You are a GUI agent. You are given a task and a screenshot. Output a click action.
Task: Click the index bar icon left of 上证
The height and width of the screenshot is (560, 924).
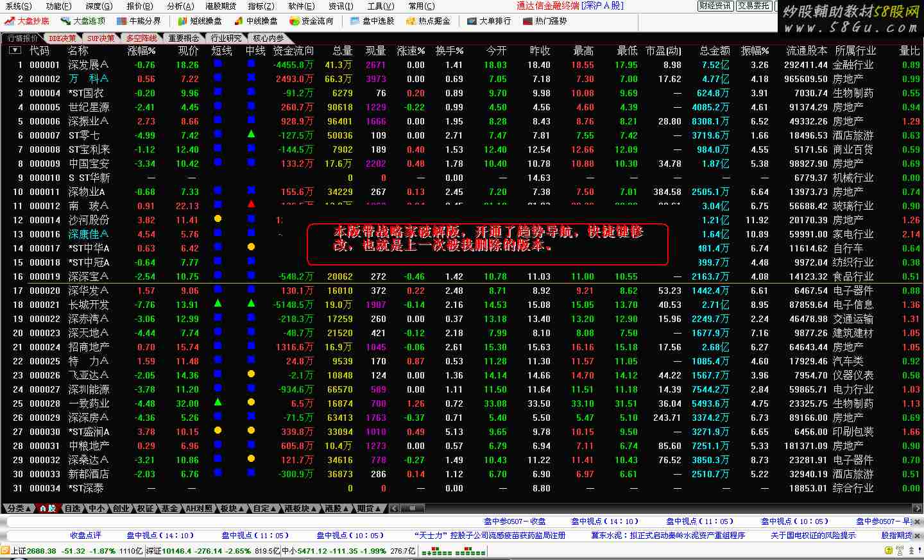[x=5, y=550]
